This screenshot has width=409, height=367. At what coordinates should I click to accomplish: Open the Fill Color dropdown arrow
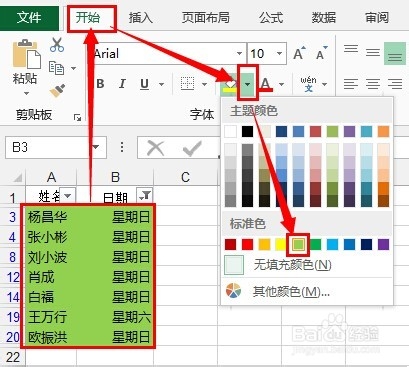point(247,84)
